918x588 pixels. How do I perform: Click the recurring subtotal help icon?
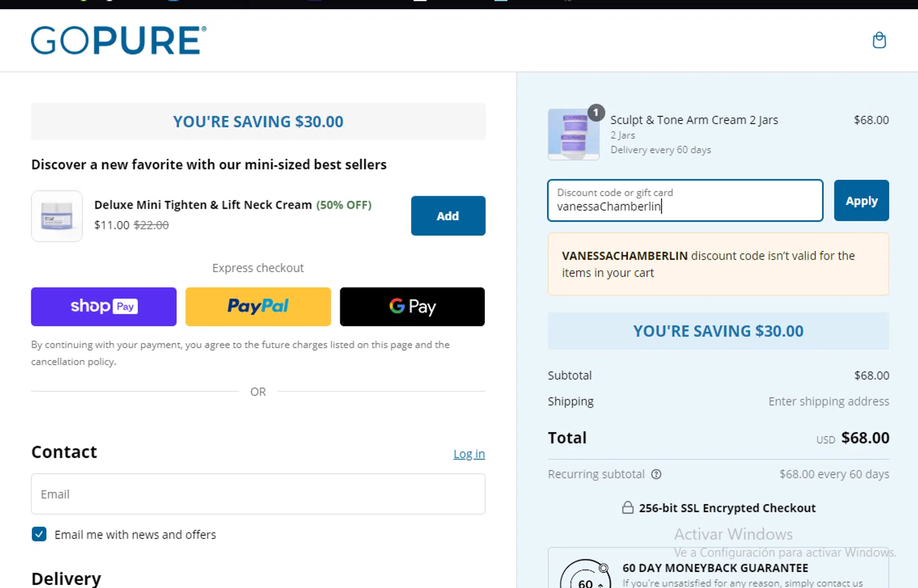point(656,474)
